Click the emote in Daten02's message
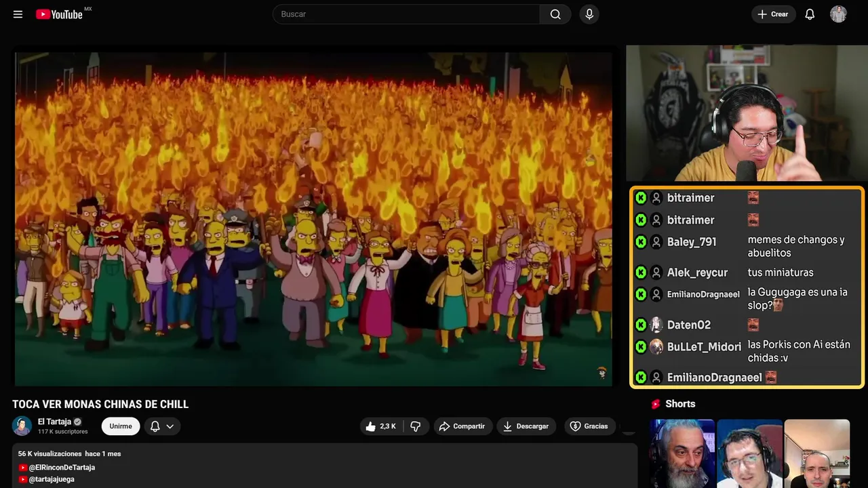868x488 pixels. click(753, 325)
